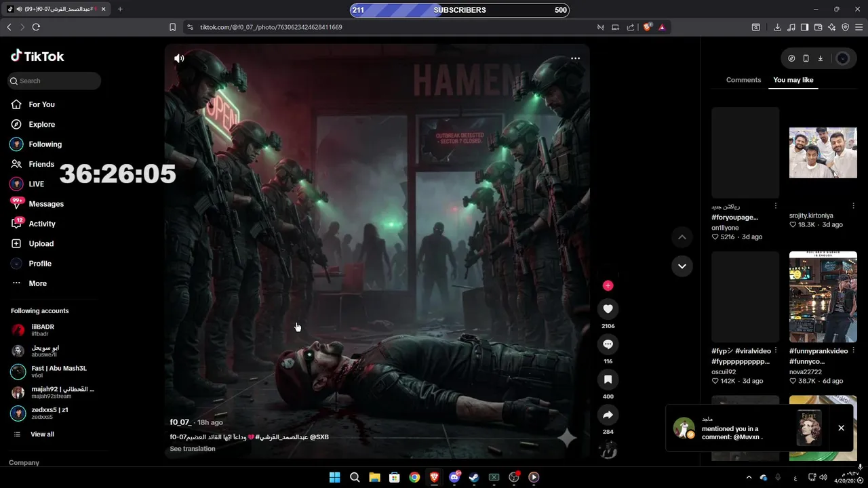Open the browser hamburger menu
Viewport: 868px width, 488px height.
pyautogui.click(x=859, y=27)
